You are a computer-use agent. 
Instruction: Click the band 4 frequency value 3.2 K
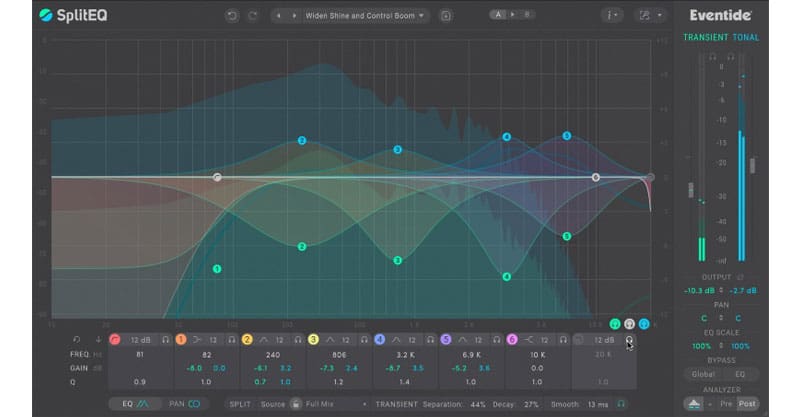pyautogui.click(x=406, y=354)
